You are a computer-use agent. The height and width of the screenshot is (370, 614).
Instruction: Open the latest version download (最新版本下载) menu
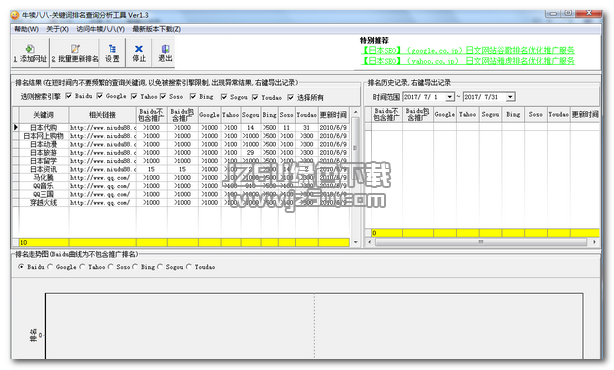click(x=156, y=29)
